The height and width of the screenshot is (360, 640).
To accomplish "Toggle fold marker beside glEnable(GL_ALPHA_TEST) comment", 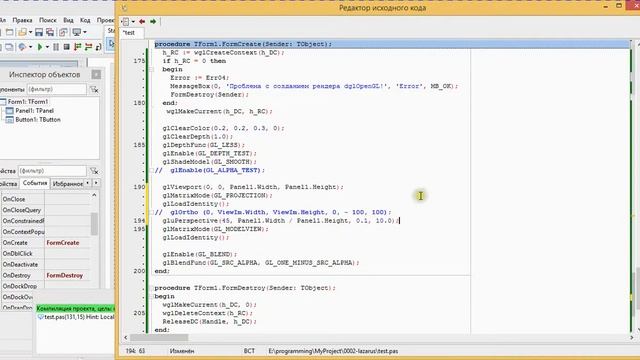I will click(151, 170).
